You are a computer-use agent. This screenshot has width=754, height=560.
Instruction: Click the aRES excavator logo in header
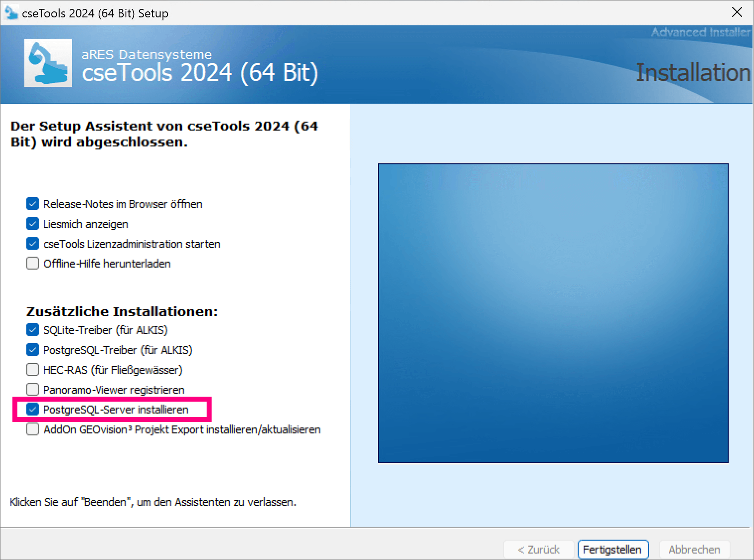(x=48, y=63)
